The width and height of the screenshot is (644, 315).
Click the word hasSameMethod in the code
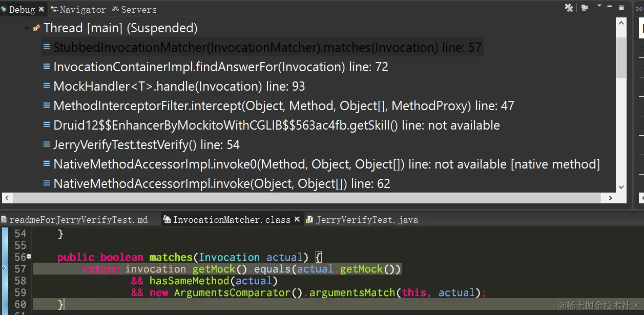tap(189, 281)
